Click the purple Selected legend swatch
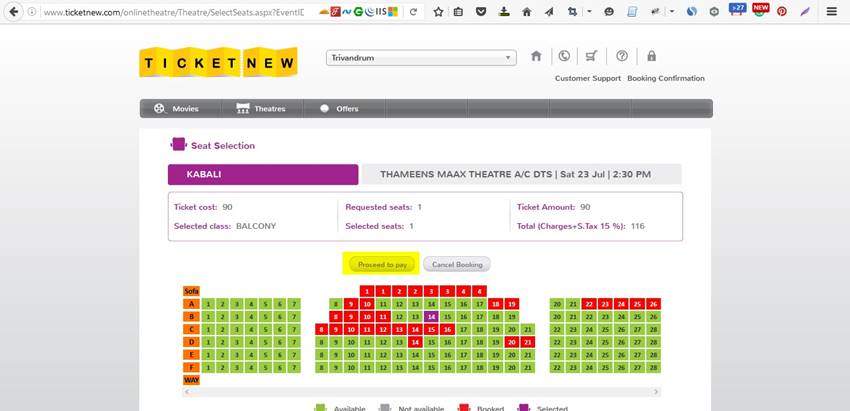Screen dimensions: 850x411 pos(523,408)
